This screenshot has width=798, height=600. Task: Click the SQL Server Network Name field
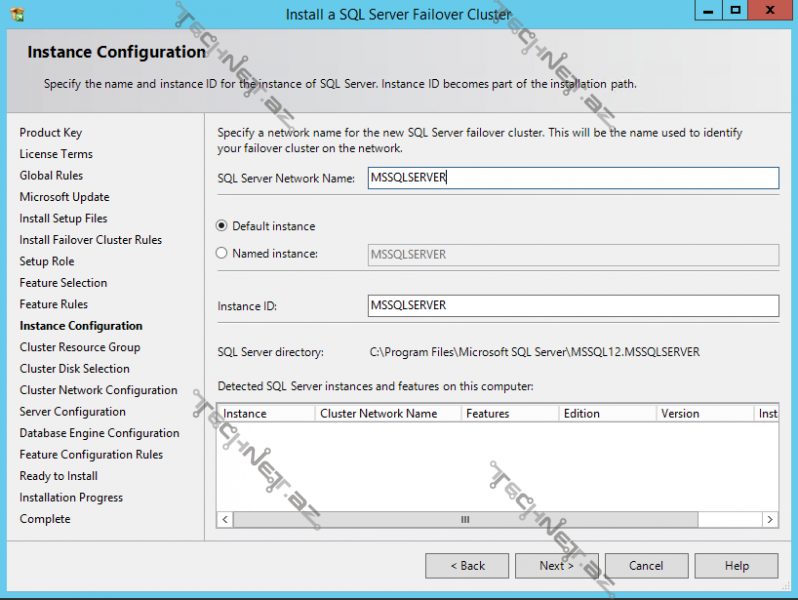coord(573,178)
